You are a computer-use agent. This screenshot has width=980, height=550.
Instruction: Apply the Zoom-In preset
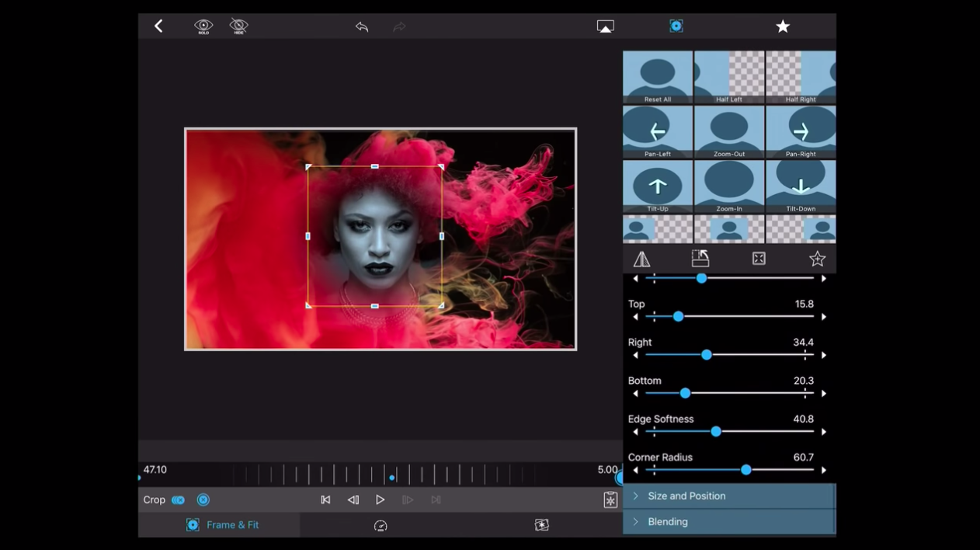click(x=728, y=187)
